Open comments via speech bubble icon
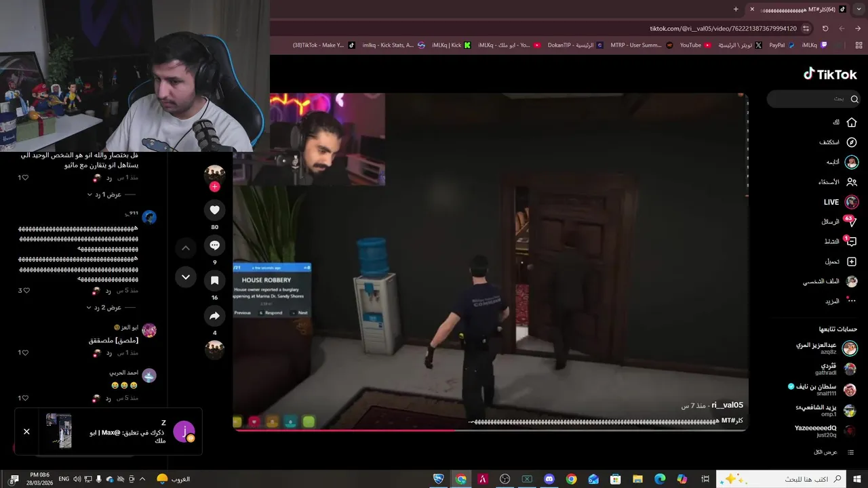Image resolution: width=868 pixels, height=488 pixels. click(x=215, y=245)
